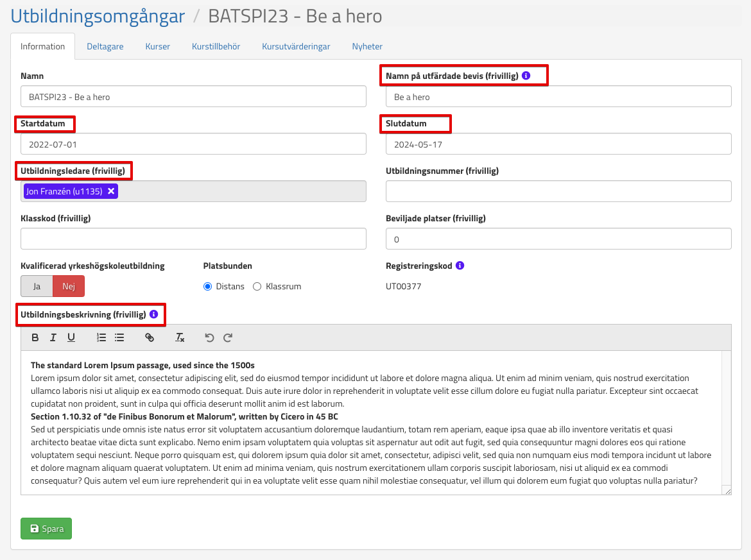Image resolution: width=751 pixels, height=560 pixels.
Task: Set Kvalificerad yrkeshögskoleutbildning to Ja
Action: click(37, 286)
